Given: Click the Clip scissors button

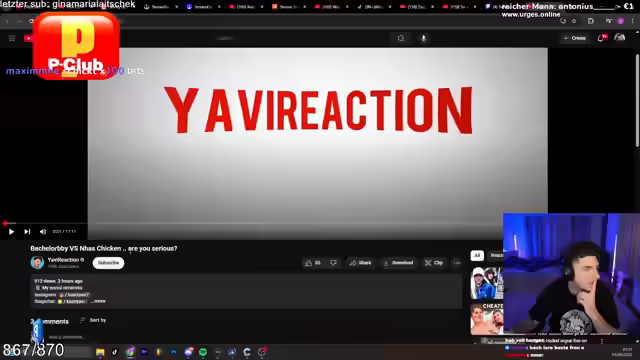Looking at the screenshot, I should click(434, 263).
